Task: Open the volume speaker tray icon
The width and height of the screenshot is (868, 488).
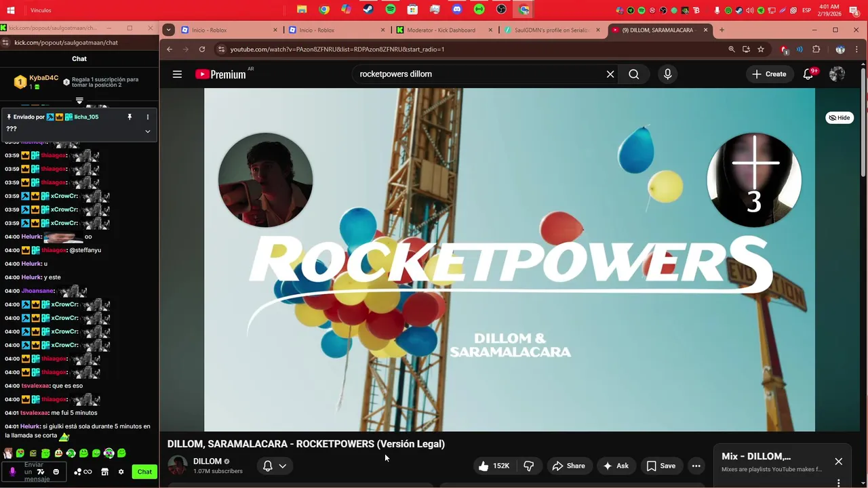Action: click(749, 10)
